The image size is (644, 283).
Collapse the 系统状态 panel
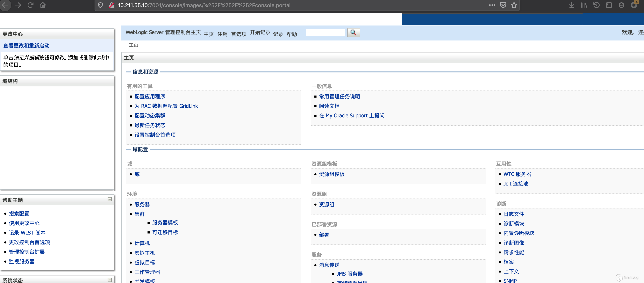[110, 280]
